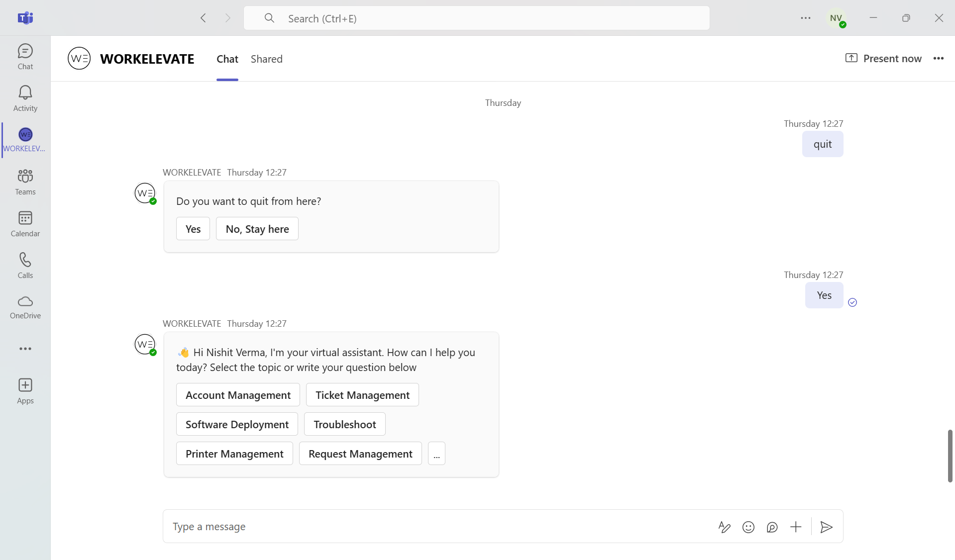Open message formatting options
The image size is (955, 560).
pyautogui.click(x=725, y=527)
